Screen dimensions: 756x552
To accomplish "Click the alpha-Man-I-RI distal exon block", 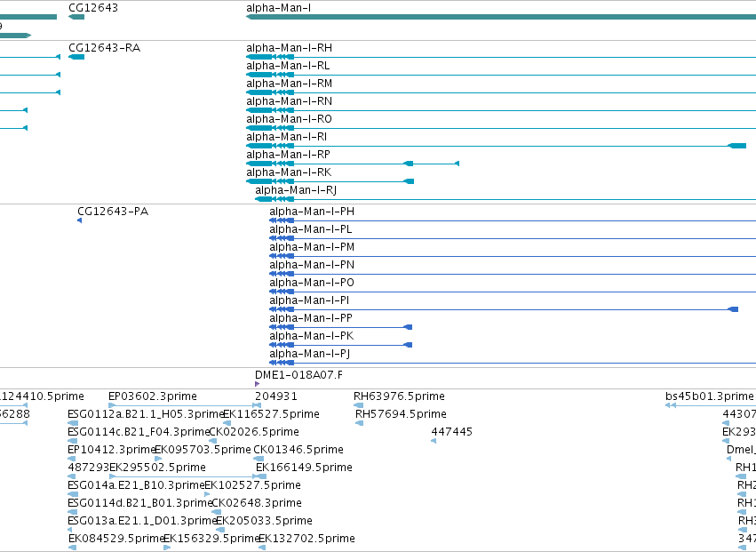I will (x=736, y=146).
